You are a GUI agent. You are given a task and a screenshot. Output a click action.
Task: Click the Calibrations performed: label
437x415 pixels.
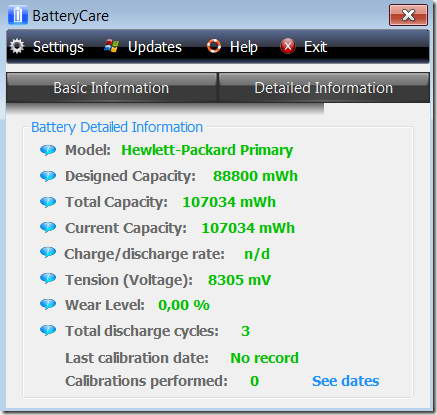tap(146, 381)
